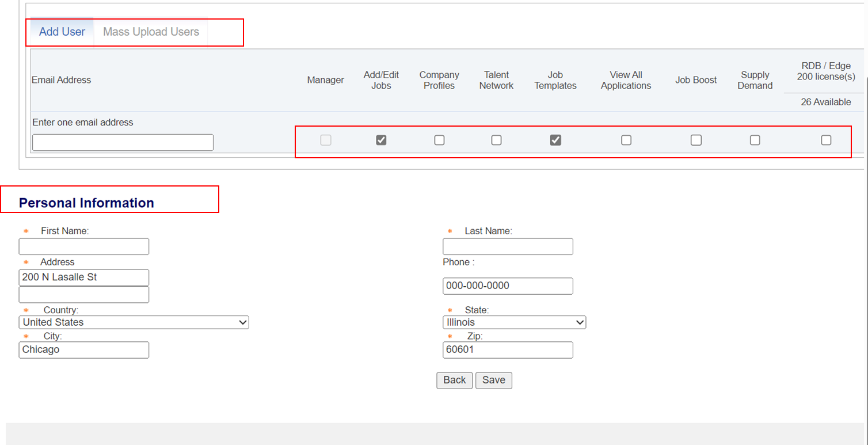This screenshot has height=445, width=868.
Task: Expand the State dropdown showing Illinois
Action: (514, 322)
